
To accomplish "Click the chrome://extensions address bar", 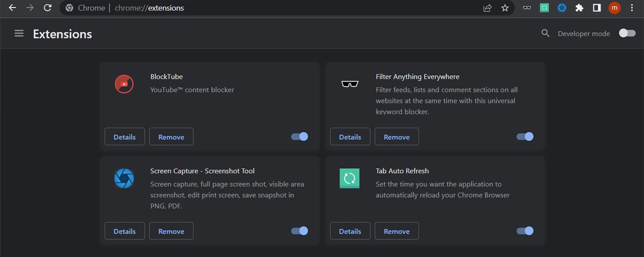I will 268,8.
